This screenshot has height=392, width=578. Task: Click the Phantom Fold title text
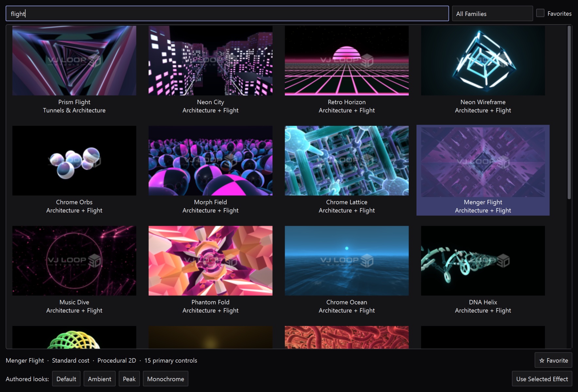click(x=210, y=302)
